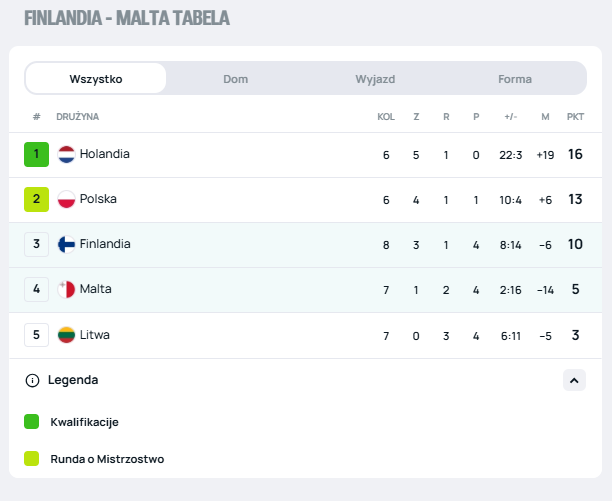Click the green Kwalifikacje legend swatch

tap(32, 422)
